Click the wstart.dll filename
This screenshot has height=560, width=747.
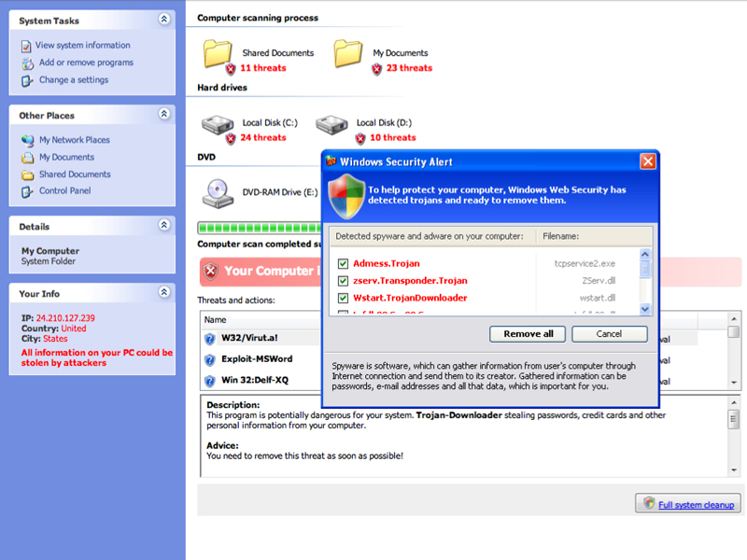(598, 298)
